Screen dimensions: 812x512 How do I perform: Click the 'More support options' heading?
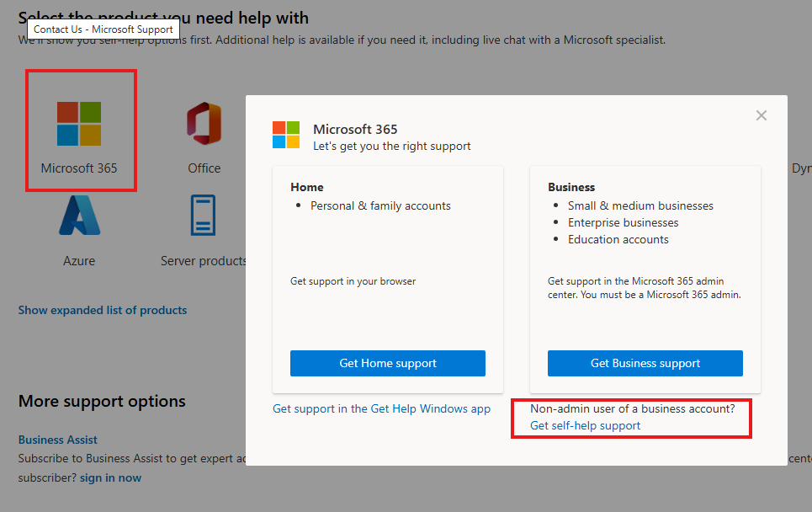(x=102, y=401)
